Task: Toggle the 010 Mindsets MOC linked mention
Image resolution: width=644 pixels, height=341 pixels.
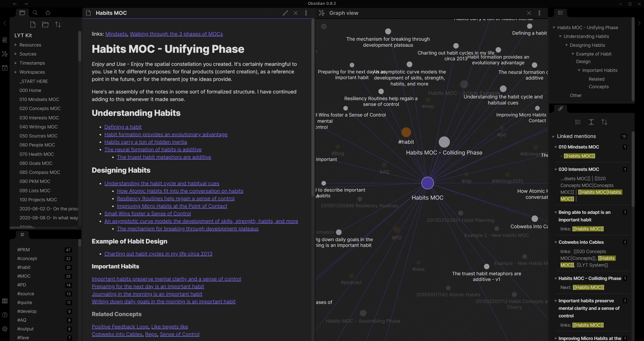Action: 555,147
